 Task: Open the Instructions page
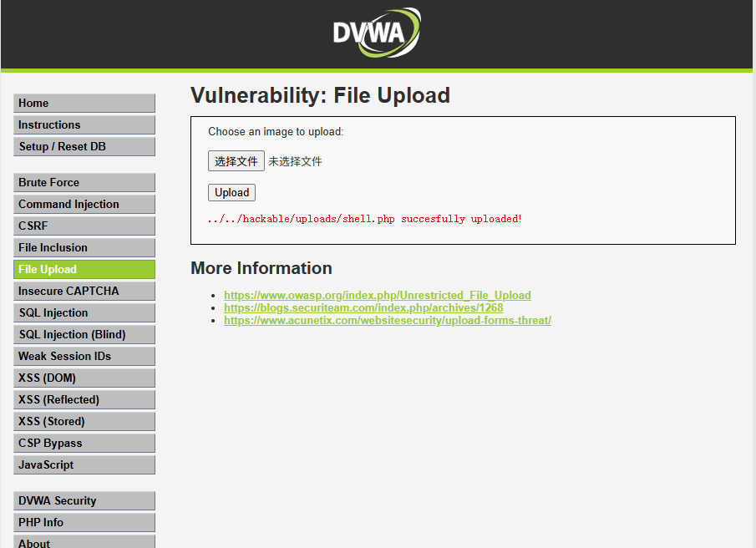coord(84,124)
